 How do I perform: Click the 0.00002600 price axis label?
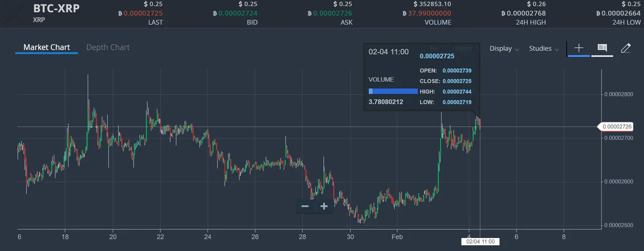(x=618, y=182)
